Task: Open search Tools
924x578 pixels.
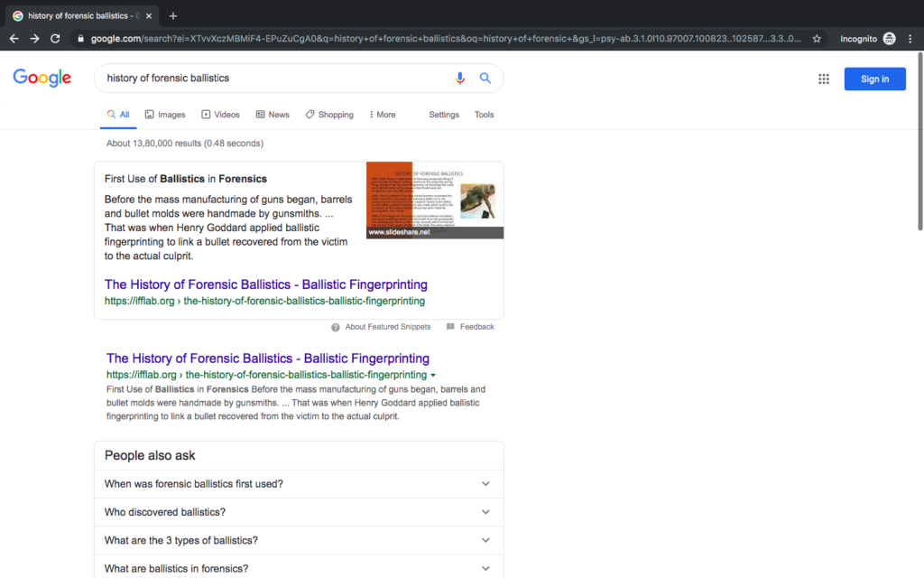Action: (484, 115)
